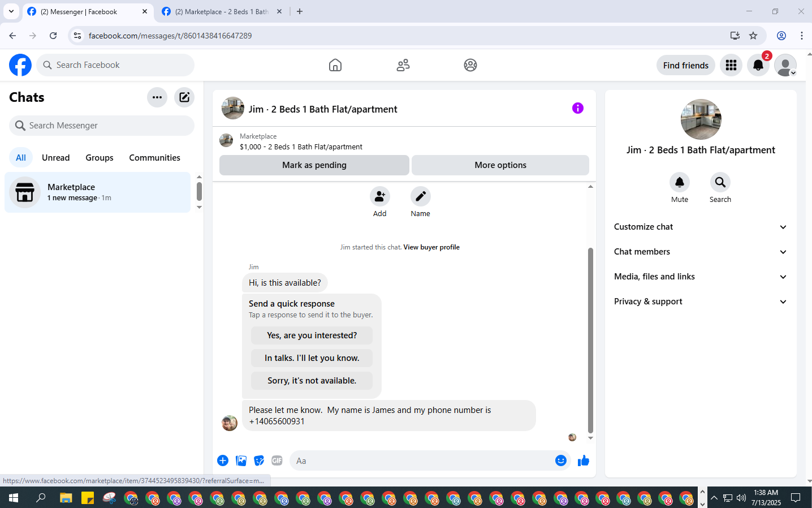Image resolution: width=812 pixels, height=508 pixels.
Task: Open a new browser tab
Action: pyautogui.click(x=300, y=11)
